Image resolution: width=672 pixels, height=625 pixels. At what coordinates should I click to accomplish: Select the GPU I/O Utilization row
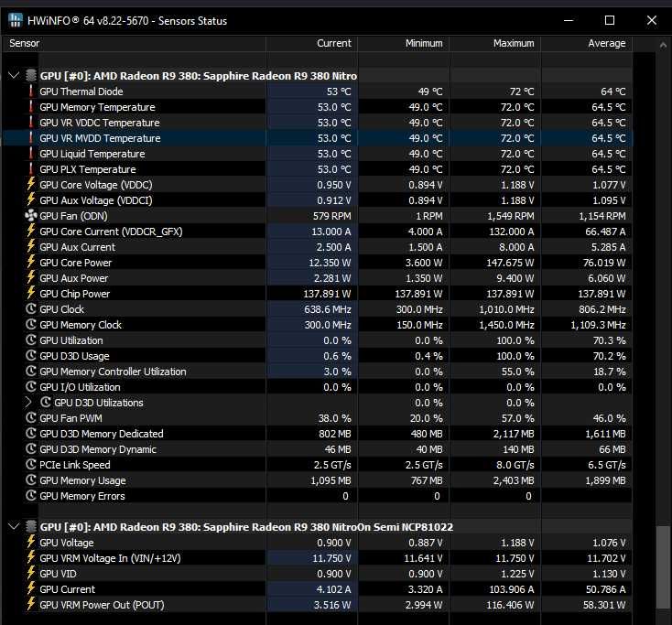coord(318,387)
